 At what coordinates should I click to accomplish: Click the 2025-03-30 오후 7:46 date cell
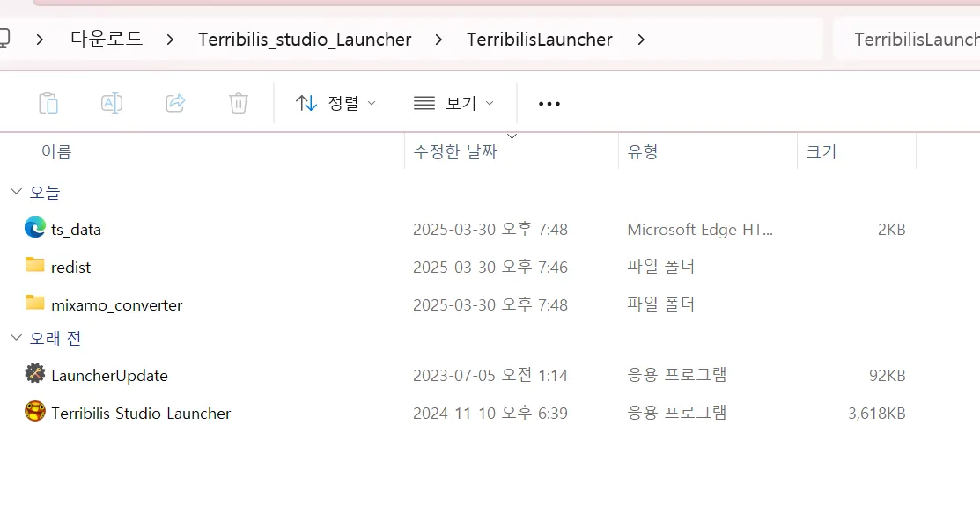(x=490, y=267)
